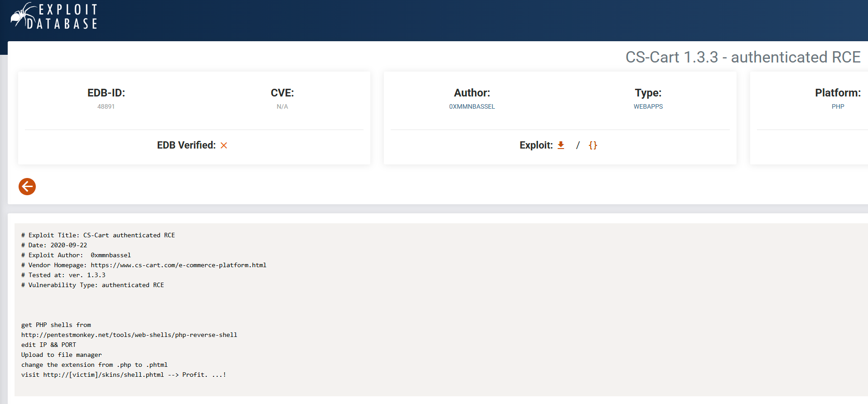868x404 pixels.
Task: Click the '# Exploit Title: CS-Cart authenticated RCE' line
Action: tap(98, 235)
